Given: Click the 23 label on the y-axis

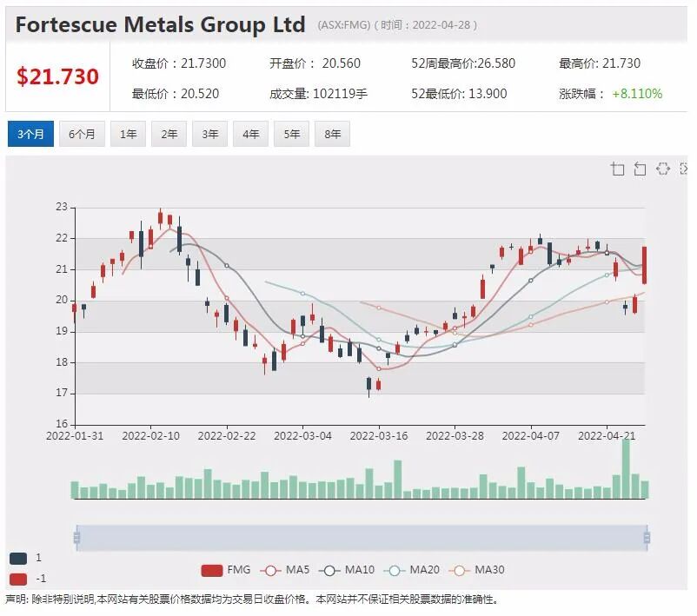Looking at the screenshot, I should point(62,207).
